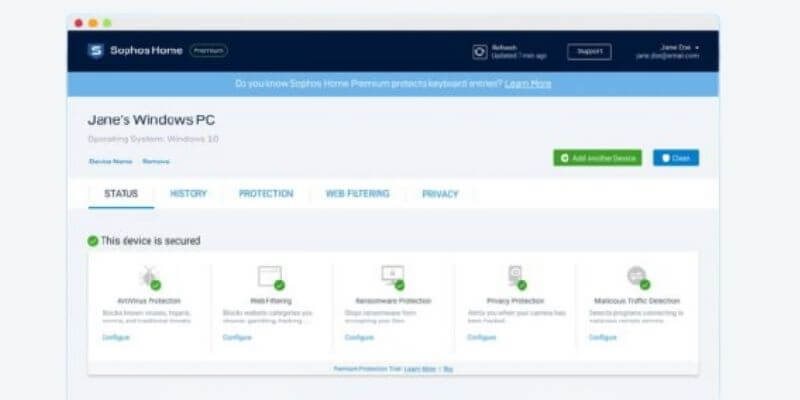Open the Protection tab
This screenshot has height=400, width=800.
[266, 194]
